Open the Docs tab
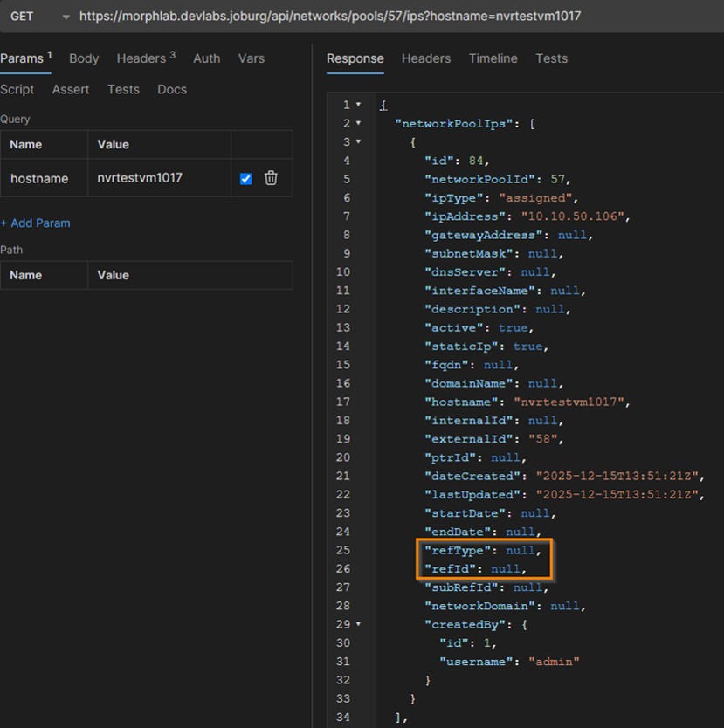Viewport: 724px width, 728px height. click(x=172, y=89)
